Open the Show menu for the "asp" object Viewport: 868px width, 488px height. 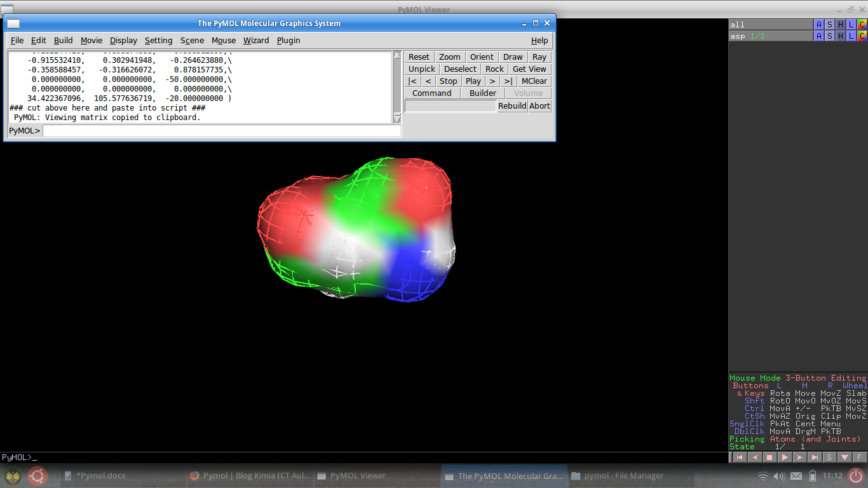pyautogui.click(x=829, y=36)
